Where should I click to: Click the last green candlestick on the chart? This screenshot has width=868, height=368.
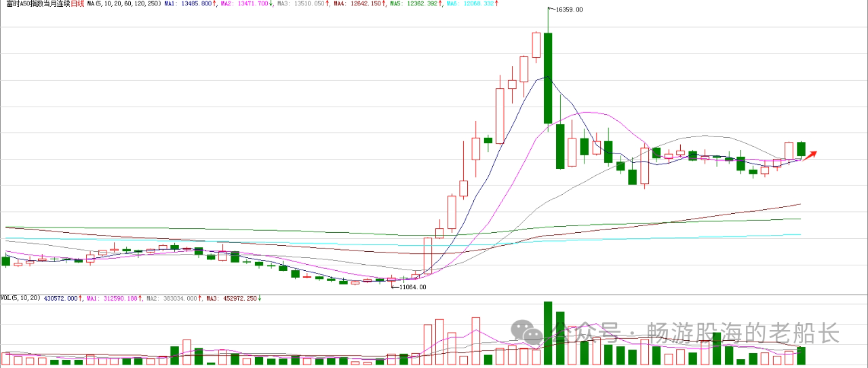coord(801,149)
